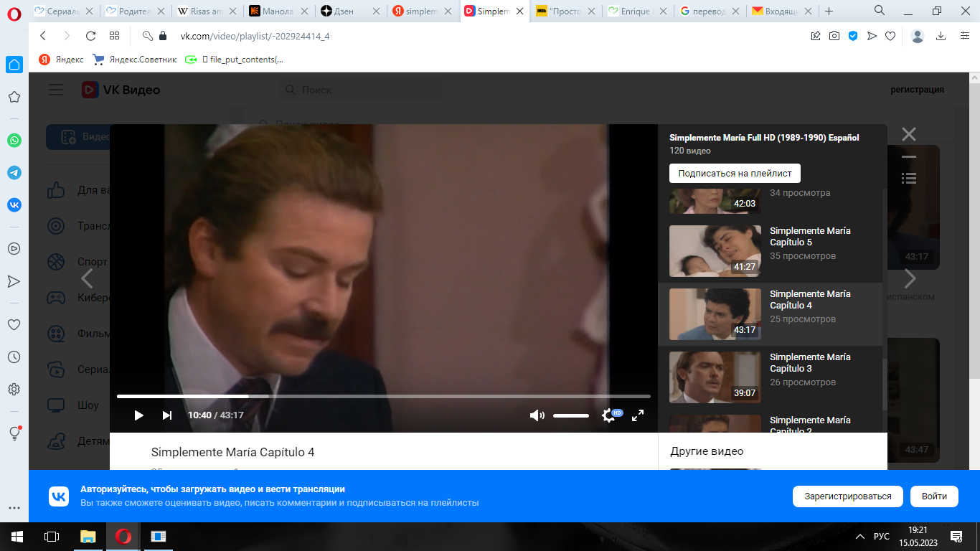Open Opera sidebar settings gear

[14, 389]
